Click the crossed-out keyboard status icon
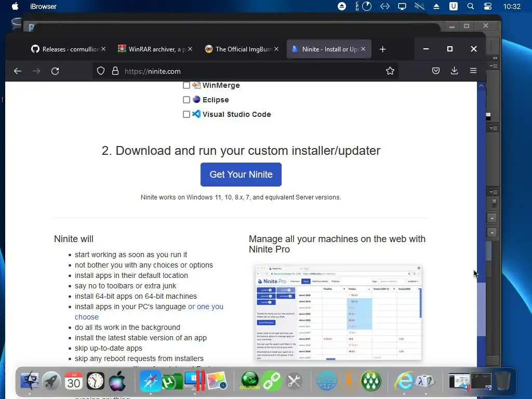This screenshot has width=532, height=399. point(419,6)
